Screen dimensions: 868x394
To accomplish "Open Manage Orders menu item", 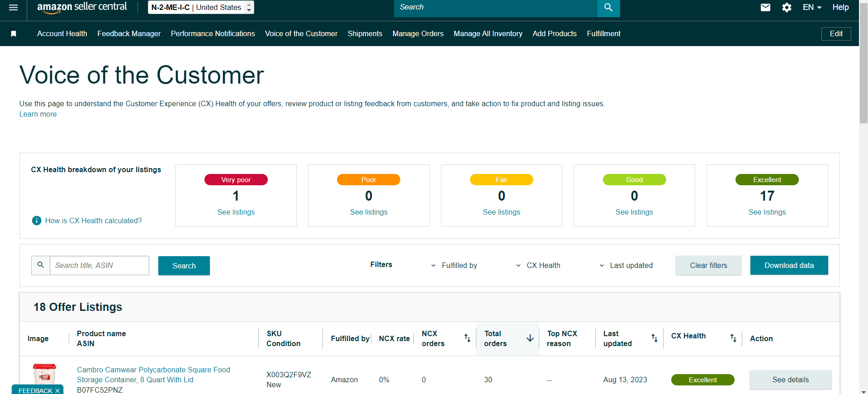I will (418, 34).
